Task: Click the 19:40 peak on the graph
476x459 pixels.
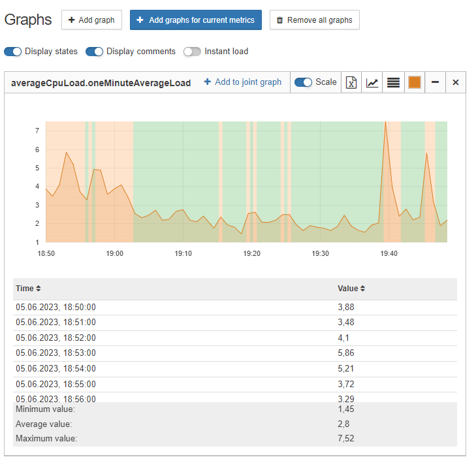Action: [385, 123]
